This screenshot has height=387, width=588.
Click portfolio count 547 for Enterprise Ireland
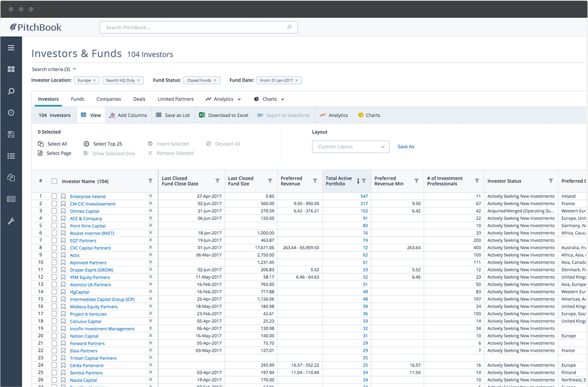pos(364,196)
